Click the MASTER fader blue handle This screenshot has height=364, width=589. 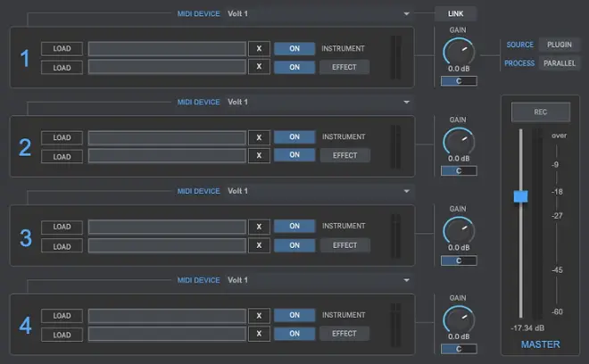click(x=520, y=196)
